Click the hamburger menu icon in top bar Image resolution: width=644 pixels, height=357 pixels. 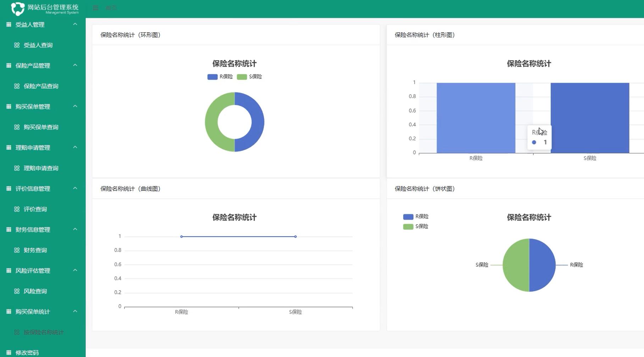click(95, 7)
